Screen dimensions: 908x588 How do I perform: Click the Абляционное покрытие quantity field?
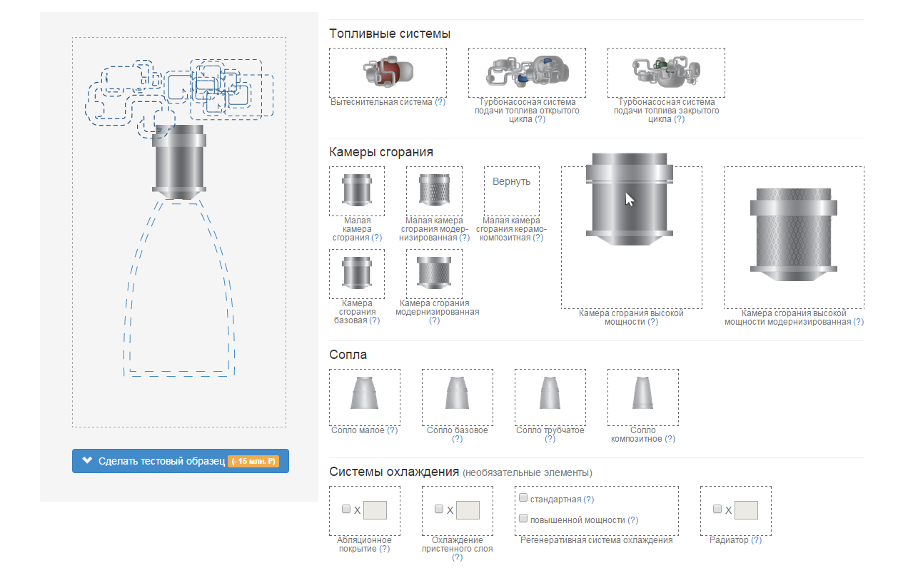[375, 510]
